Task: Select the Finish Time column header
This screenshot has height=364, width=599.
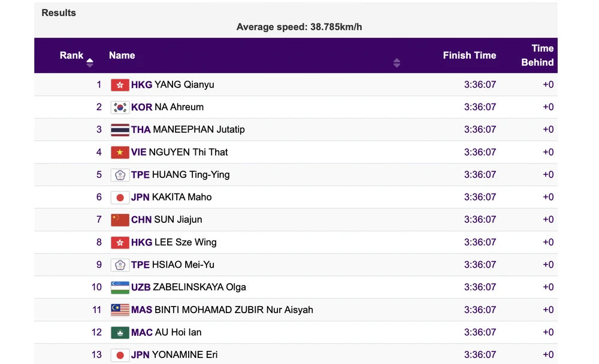Action: click(x=470, y=56)
